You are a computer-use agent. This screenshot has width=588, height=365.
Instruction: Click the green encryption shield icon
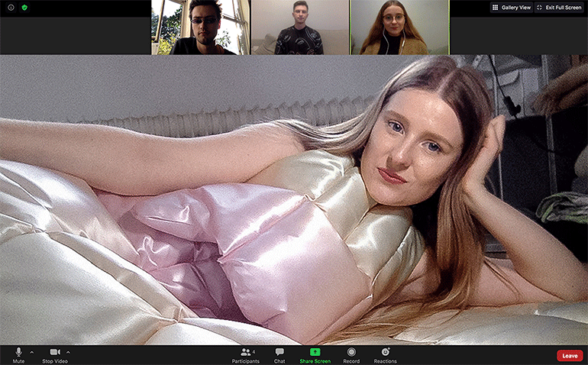click(x=24, y=8)
